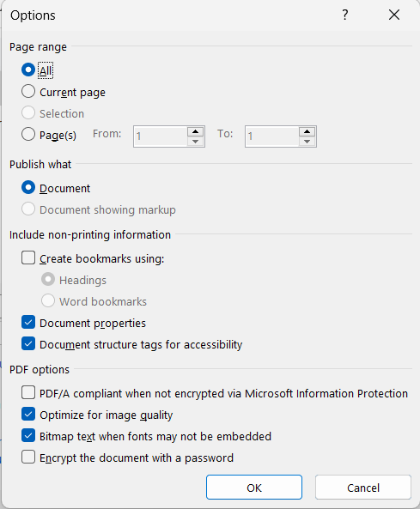Click the Cancel button

pyautogui.click(x=363, y=488)
